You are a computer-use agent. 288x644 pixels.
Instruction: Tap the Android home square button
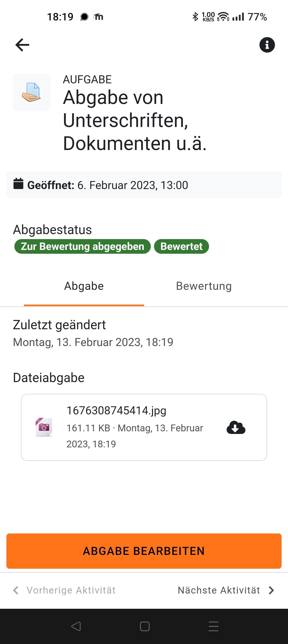[x=145, y=626]
